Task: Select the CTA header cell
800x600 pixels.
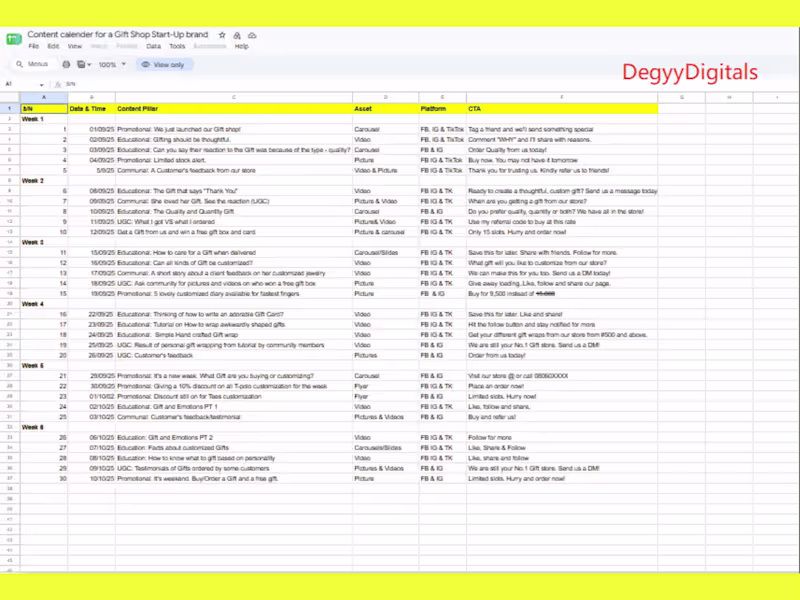Action: [562, 109]
